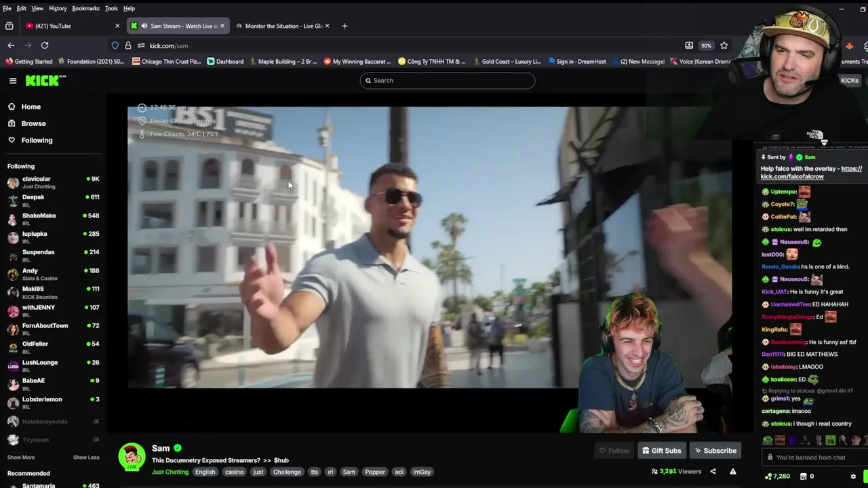Open the File menu
868x488 pixels.
point(7,8)
